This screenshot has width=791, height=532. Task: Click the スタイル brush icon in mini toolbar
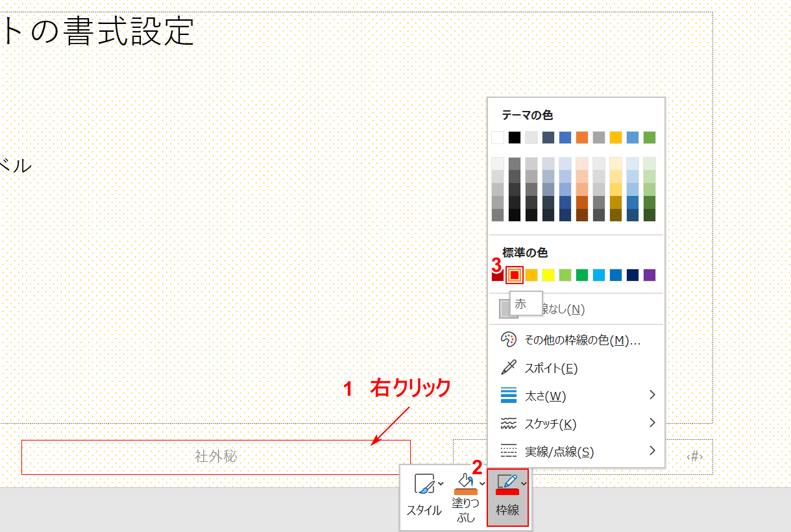pyautogui.click(x=424, y=483)
